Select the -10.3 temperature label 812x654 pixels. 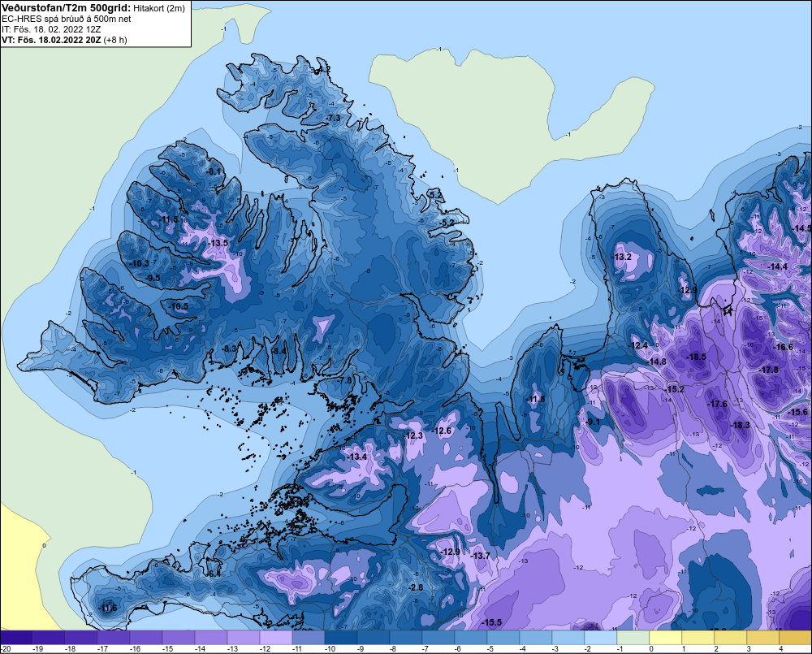coord(140,263)
